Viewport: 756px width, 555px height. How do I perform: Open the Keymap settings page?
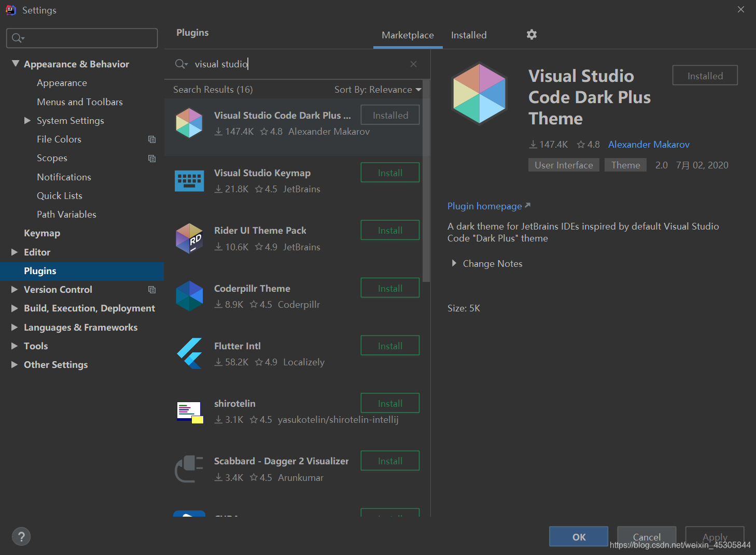click(42, 233)
